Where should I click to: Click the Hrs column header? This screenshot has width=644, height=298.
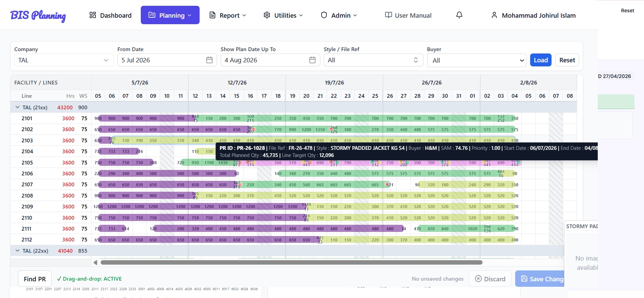click(70, 96)
